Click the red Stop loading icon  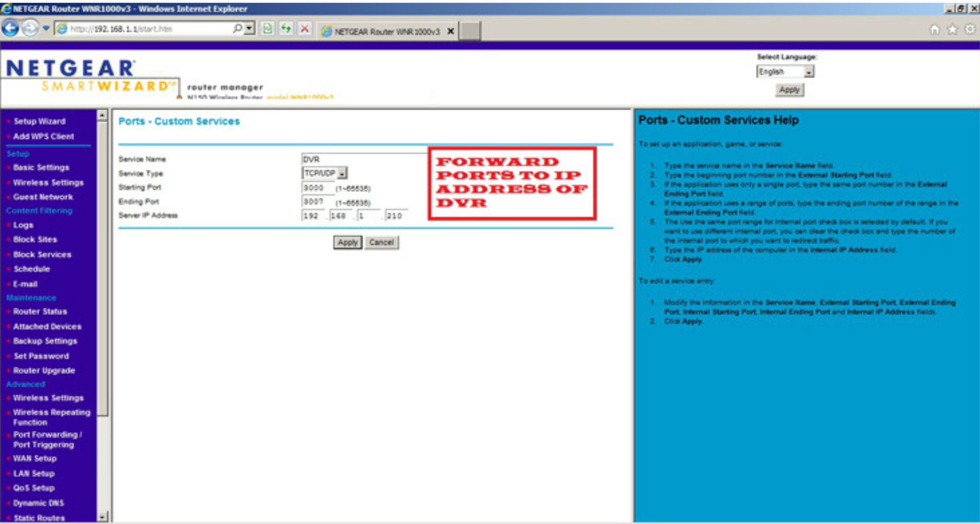coord(305,29)
